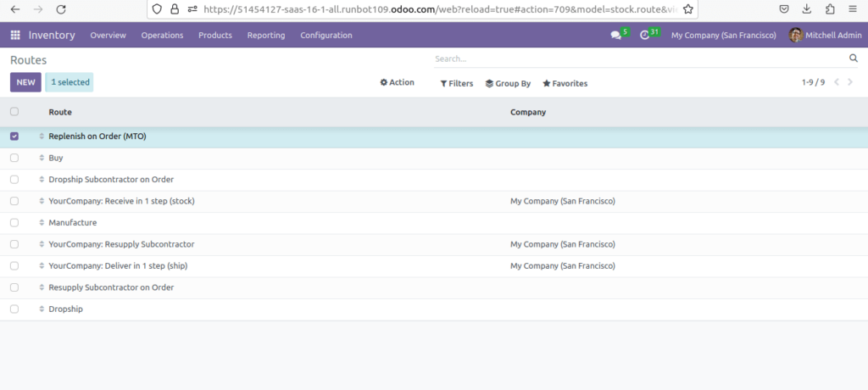Viewport: 868px width, 390px height.
Task: Click the 1 selected badge
Action: [x=70, y=82]
